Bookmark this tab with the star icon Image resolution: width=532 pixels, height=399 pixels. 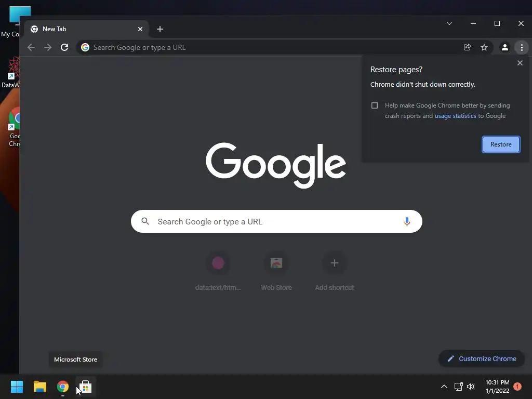484,47
